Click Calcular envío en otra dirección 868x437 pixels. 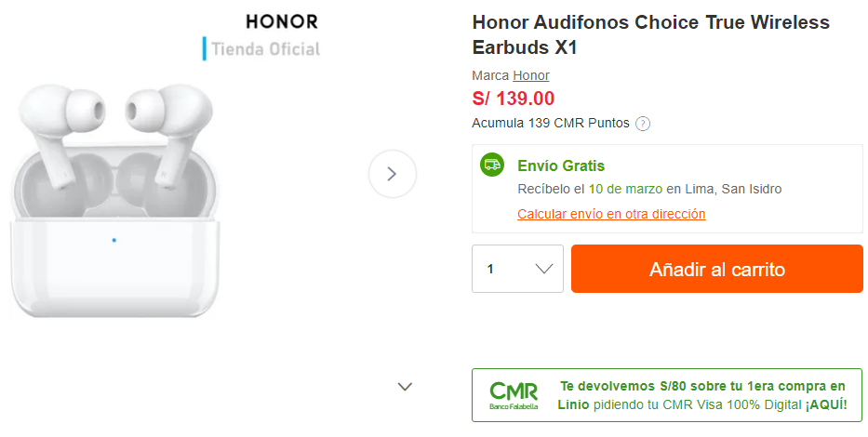coord(611,214)
